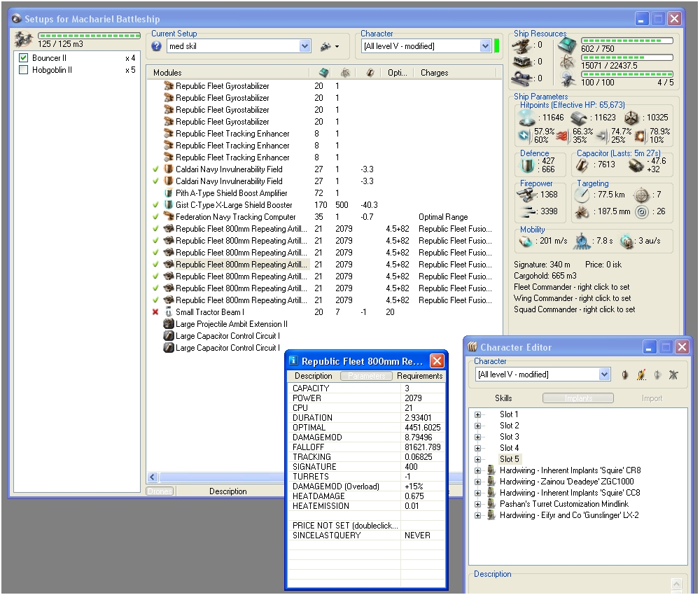Click 'Fleet Commander - right click to set'
This screenshot has width=700, height=595.
572,287
